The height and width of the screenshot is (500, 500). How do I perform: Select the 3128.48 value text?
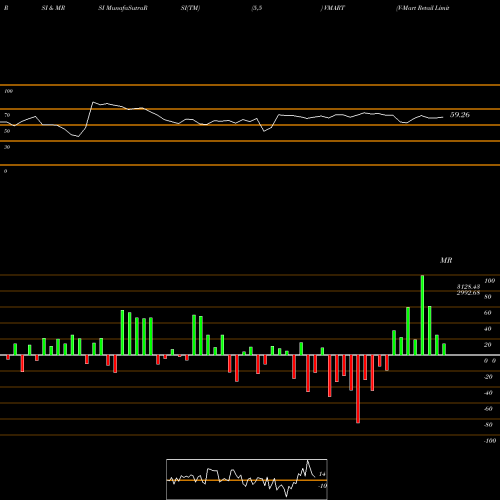(468, 287)
